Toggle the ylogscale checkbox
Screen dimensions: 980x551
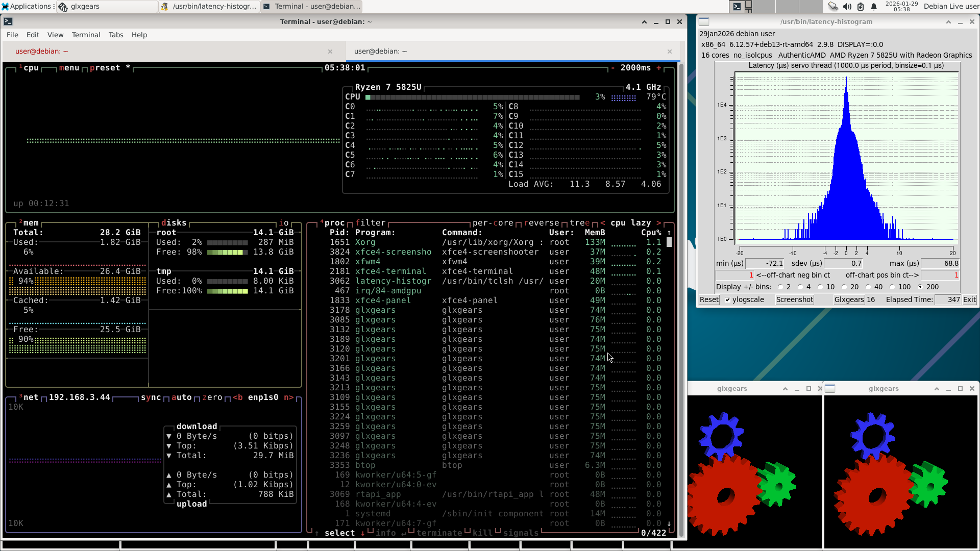click(728, 300)
